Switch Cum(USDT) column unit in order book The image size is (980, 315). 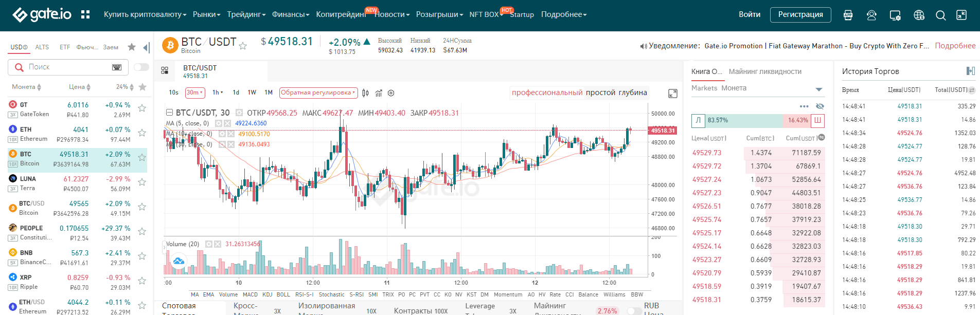tap(822, 137)
